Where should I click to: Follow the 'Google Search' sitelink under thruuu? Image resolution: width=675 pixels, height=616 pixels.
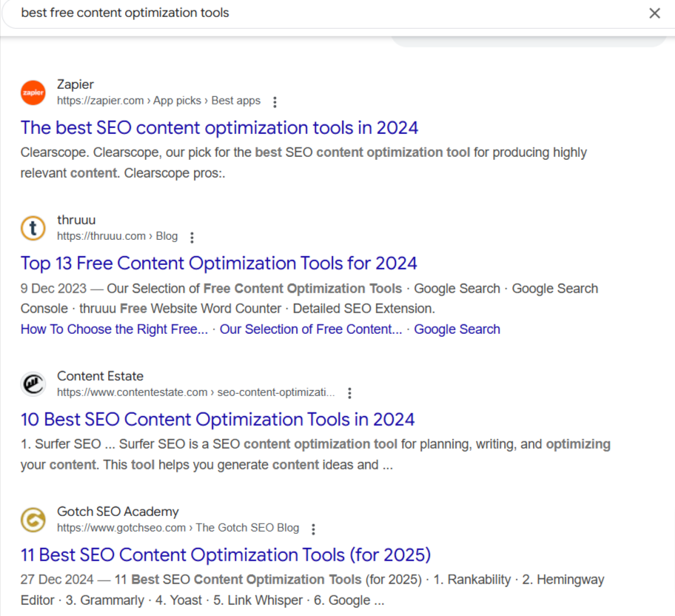457,329
